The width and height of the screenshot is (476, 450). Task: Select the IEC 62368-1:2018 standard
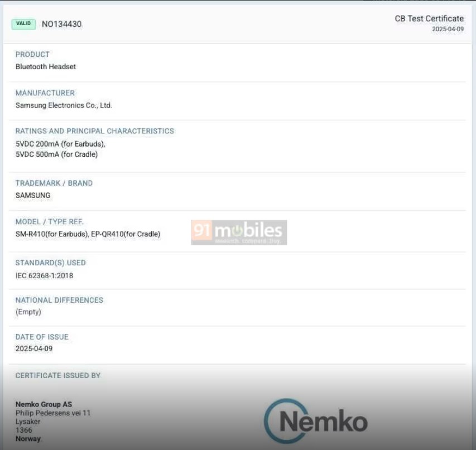click(x=44, y=276)
